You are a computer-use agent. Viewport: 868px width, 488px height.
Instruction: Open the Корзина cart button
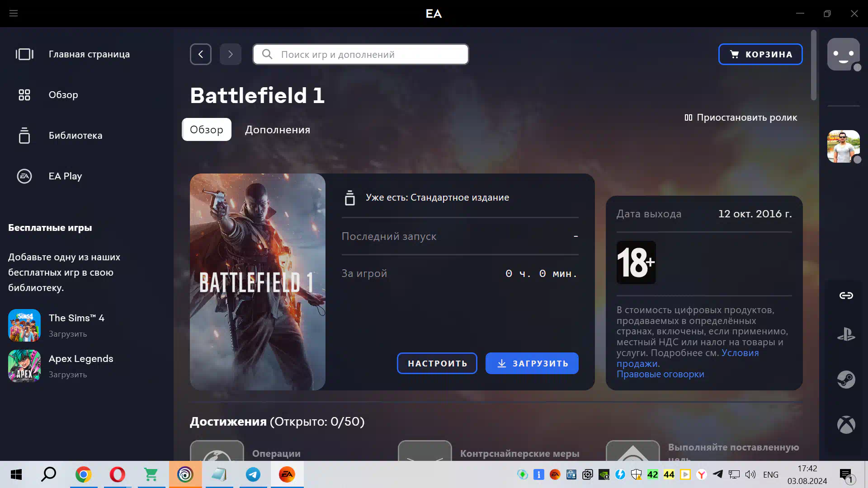(760, 54)
